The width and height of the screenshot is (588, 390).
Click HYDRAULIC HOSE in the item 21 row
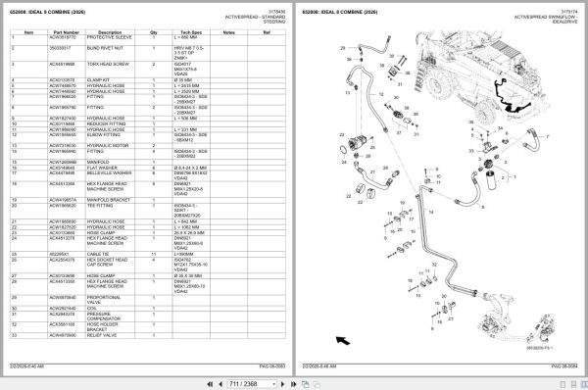click(106, 221)
